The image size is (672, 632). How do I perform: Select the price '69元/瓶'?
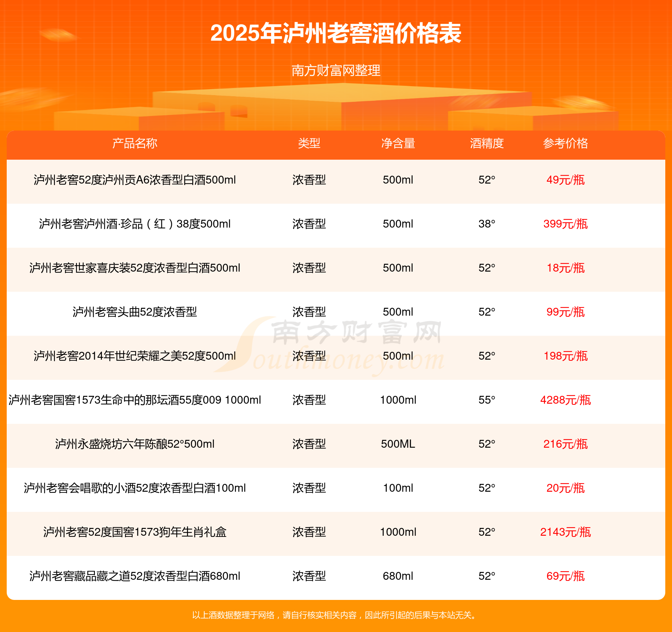[x=566, y=576]
